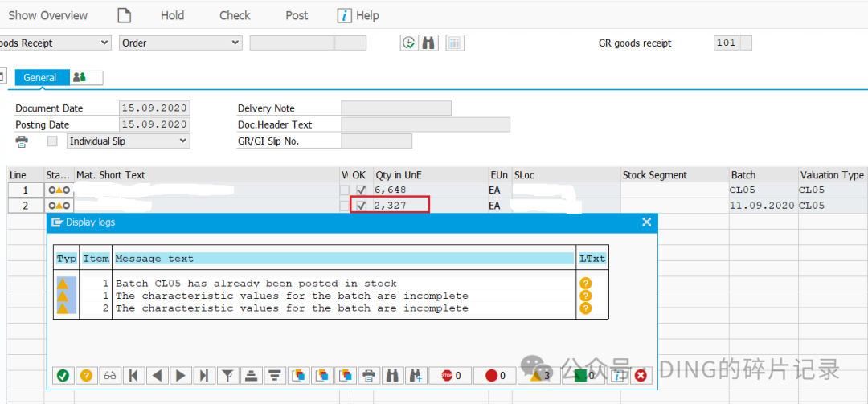Click the blue info icon in the logs toolbar
This screenshot has height=404, width=868.
click(x=616, y=376)
